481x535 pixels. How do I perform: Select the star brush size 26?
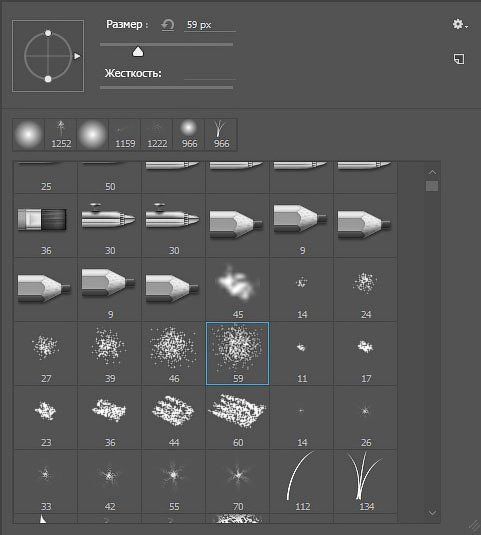365,418
